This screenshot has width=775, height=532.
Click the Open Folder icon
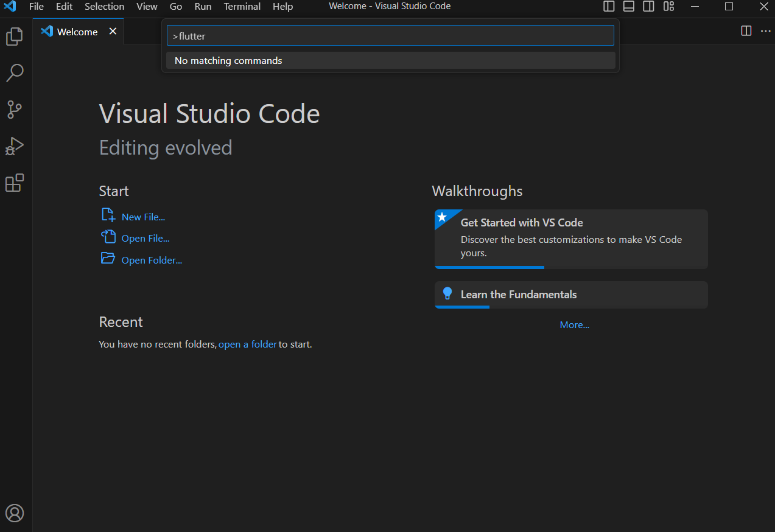(108, 258)
